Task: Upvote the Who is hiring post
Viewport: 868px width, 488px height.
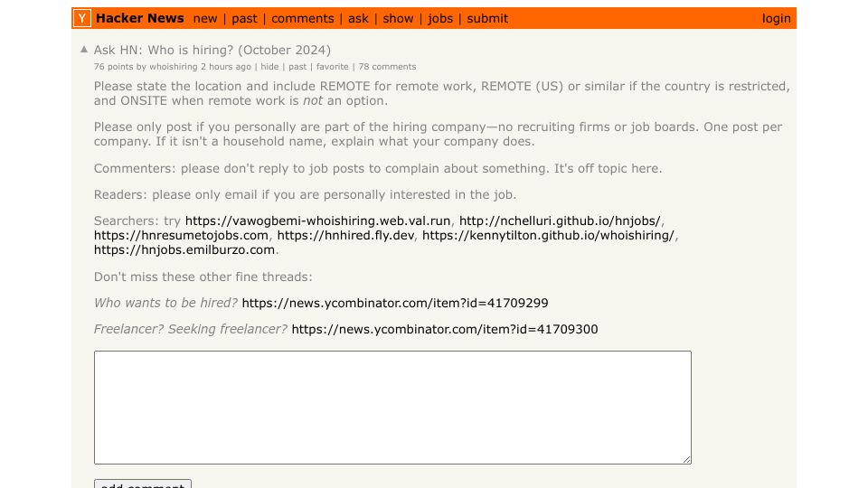Action: tap(84, 49)
